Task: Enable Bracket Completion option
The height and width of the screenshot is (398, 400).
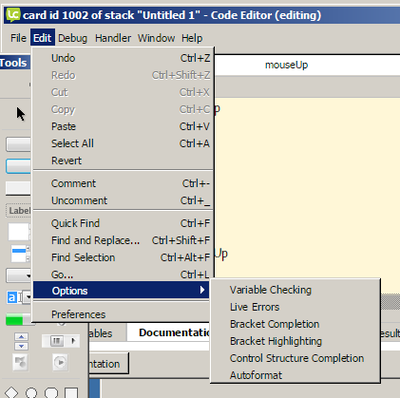Action: (274, 324)
